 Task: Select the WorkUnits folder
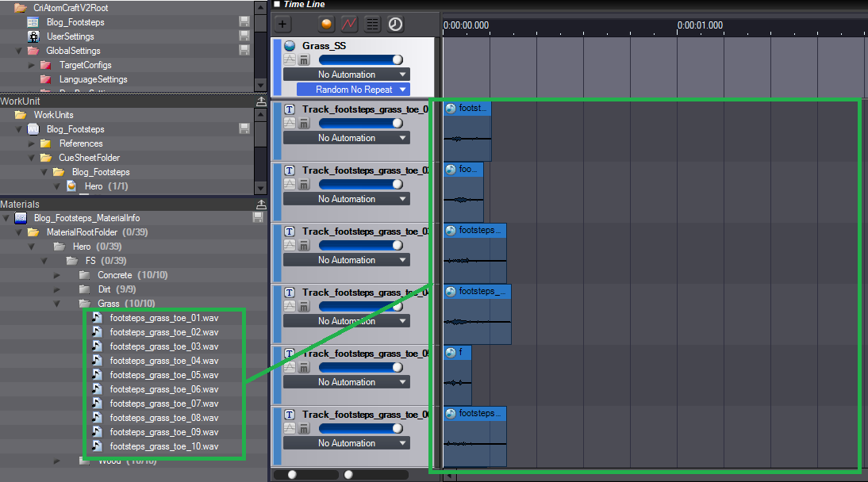(x=53, y=114)
